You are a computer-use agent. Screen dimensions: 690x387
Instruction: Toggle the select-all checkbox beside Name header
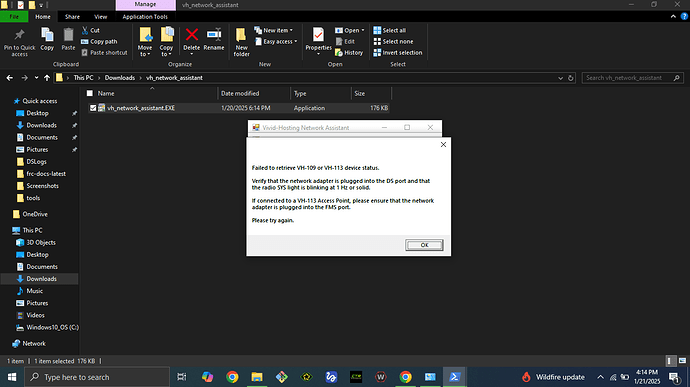[x=90, y=93]
